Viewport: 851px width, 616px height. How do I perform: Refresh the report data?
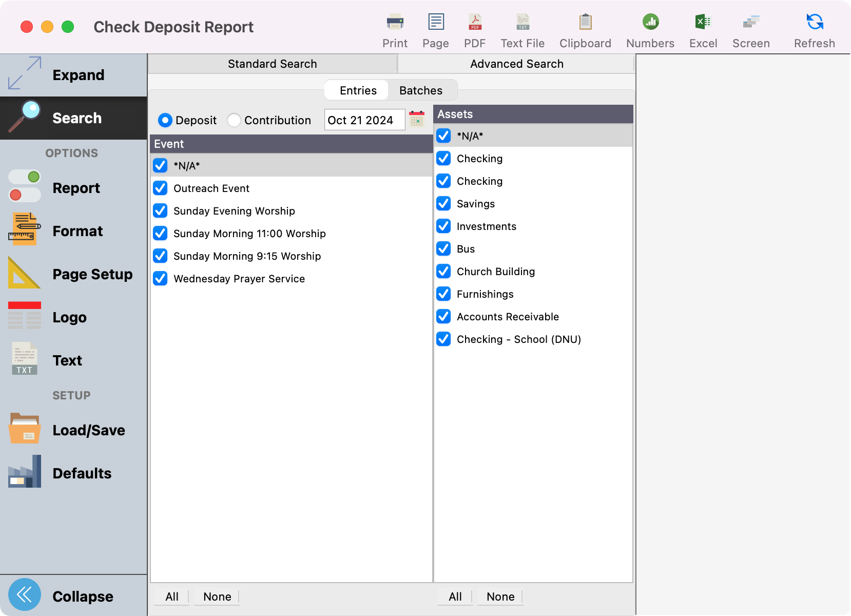[x=814, y=28]
